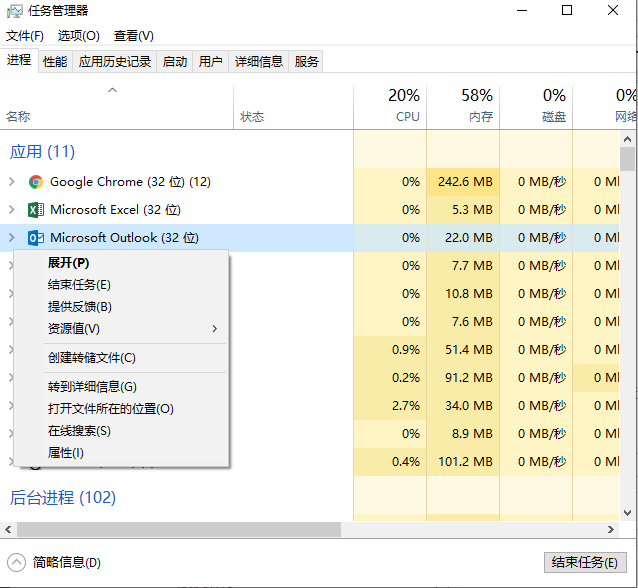Switch to the 用户 tab

point(211,62)
